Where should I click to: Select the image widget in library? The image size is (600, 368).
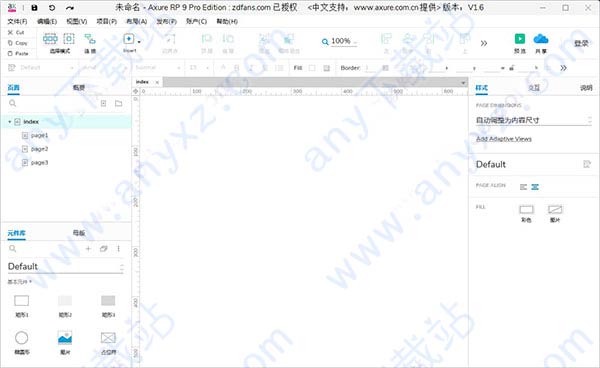tap(65, 338)
